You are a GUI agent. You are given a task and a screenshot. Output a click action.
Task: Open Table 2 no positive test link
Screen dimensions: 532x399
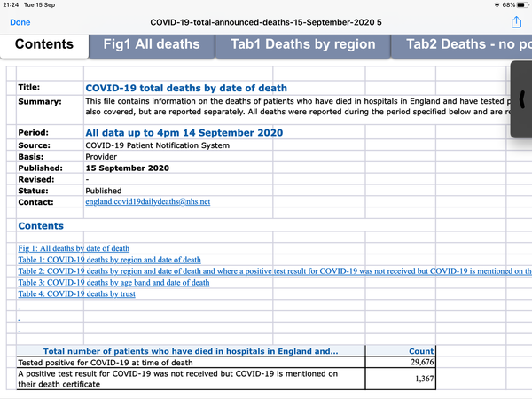tap(275, 271)
